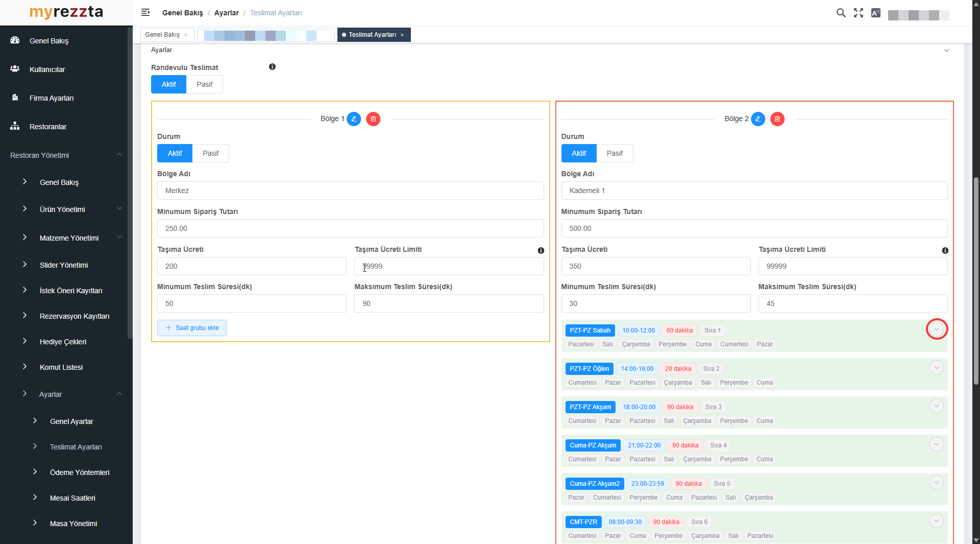
Task: Expand the CMT-PZR time group
Action: pyautogui.click(x=937, y=521)
